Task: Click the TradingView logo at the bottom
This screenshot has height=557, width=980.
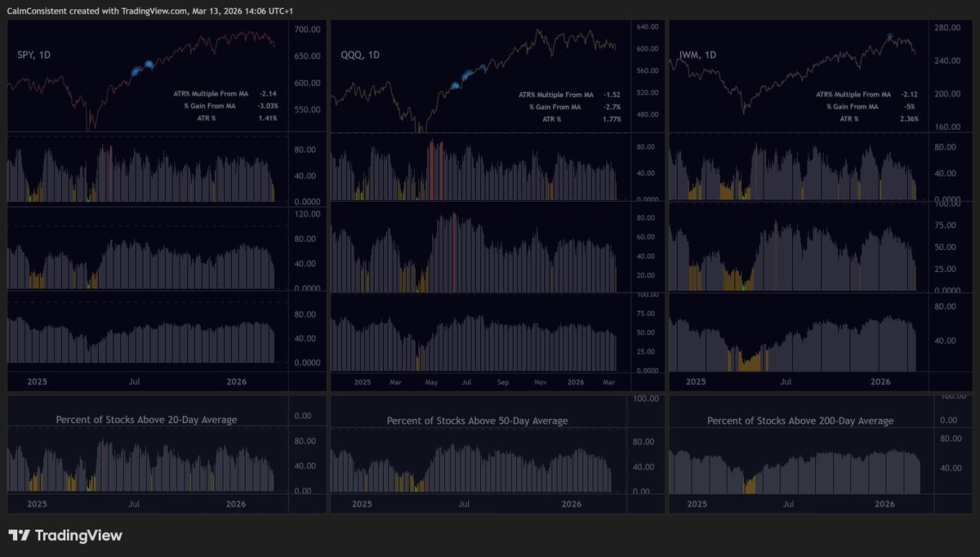Action: [65, 536]
